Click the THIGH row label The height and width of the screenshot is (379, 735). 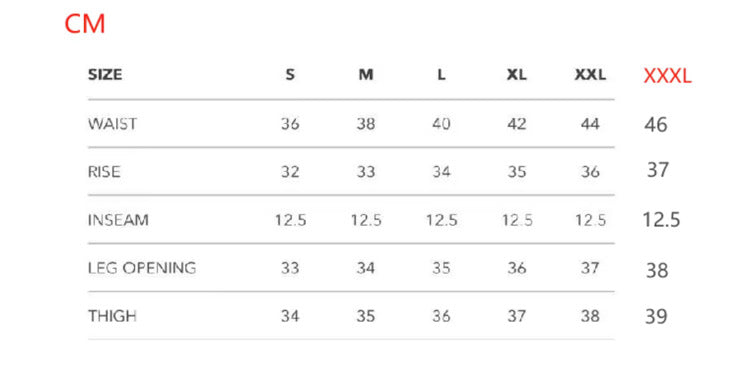pos(112,316)
